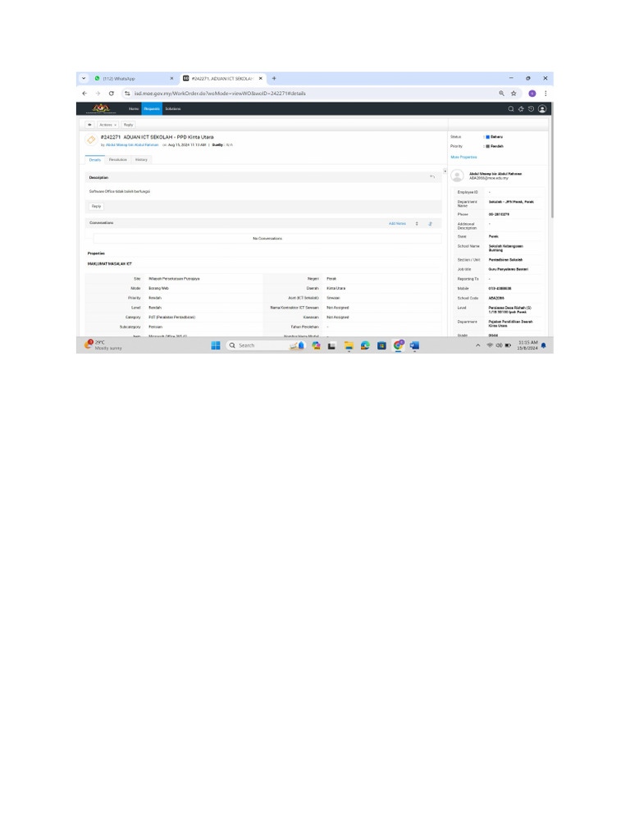
Task: Open Solutions in navigation bar
Action: [x=172, y=109]
